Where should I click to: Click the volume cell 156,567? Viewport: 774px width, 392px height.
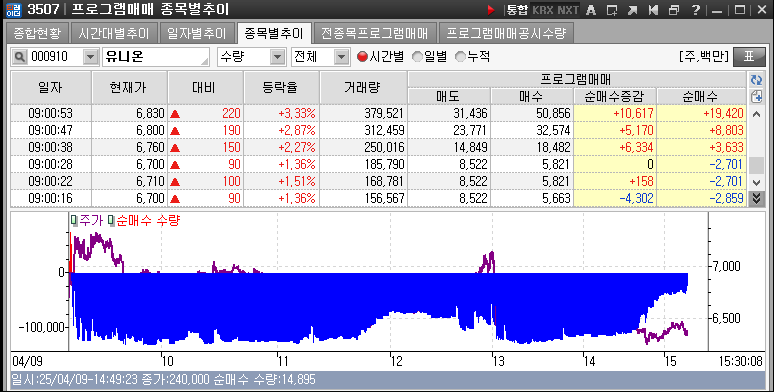click(x=363, y=198)
